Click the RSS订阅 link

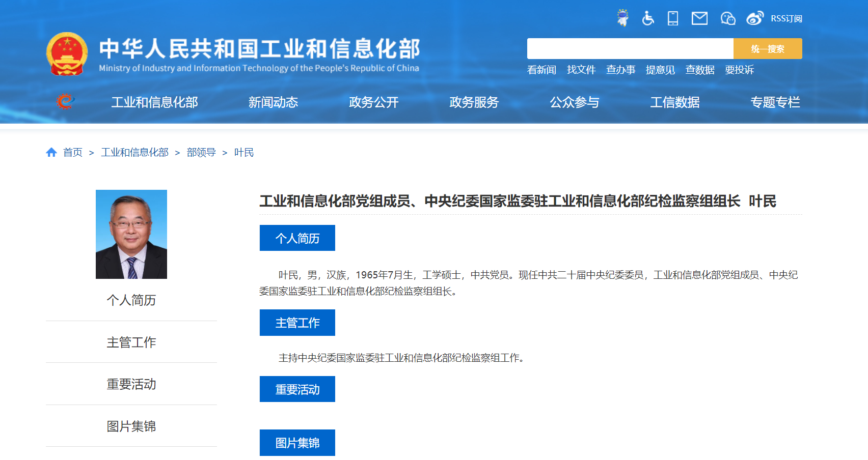[786, 19]
